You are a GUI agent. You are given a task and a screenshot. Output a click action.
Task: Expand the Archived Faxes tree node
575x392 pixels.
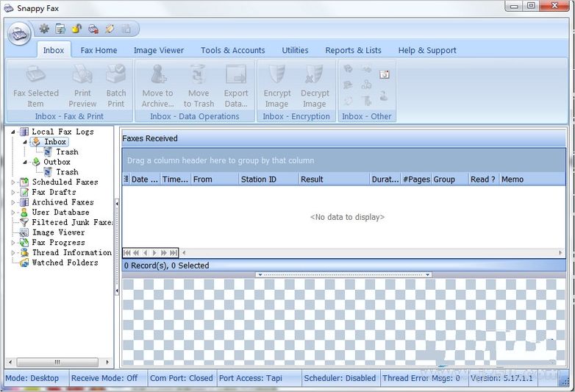click(13, 202)
